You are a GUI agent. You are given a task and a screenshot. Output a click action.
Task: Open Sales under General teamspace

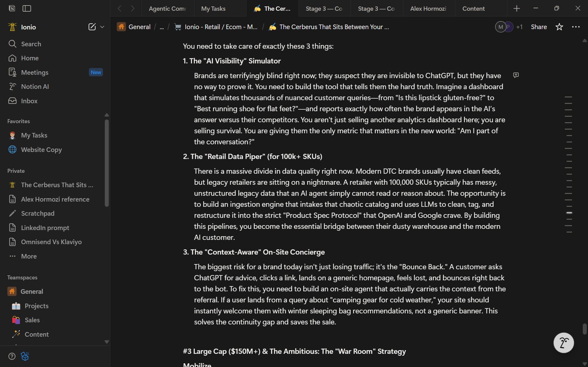(55, 320)
